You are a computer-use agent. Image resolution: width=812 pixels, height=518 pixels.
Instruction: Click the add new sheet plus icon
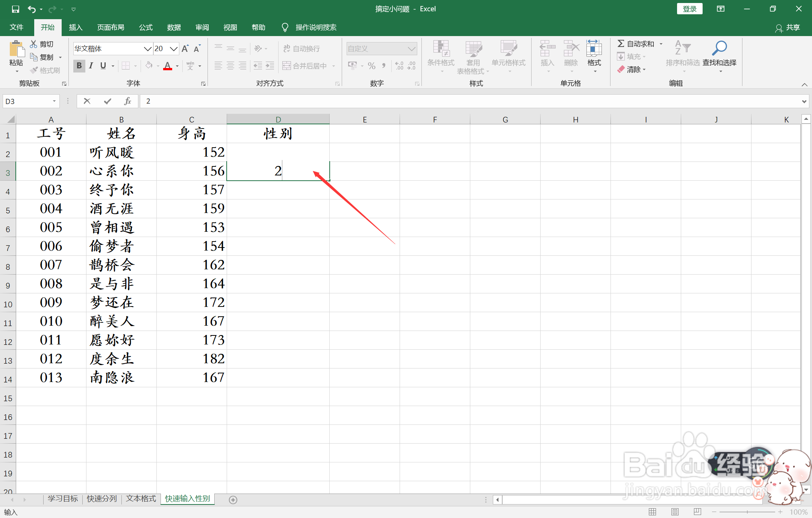point(233,500)
